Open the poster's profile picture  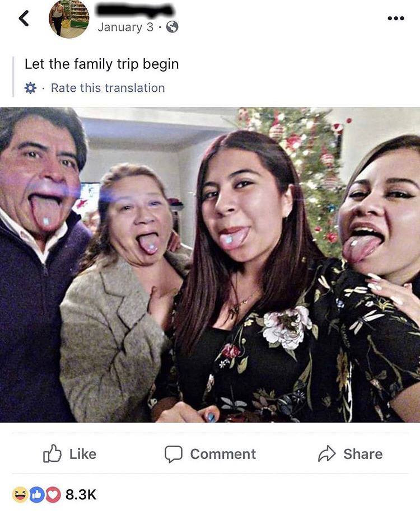[69, 18]
